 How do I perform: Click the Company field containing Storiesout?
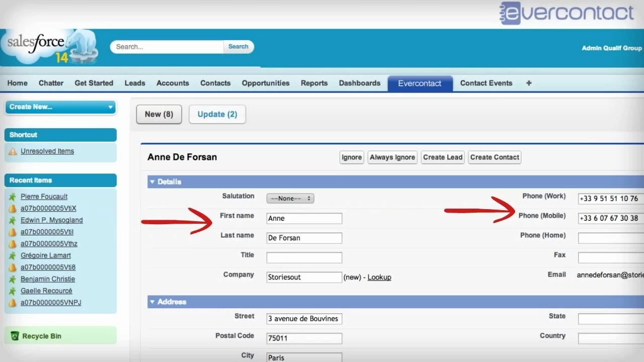304,277
